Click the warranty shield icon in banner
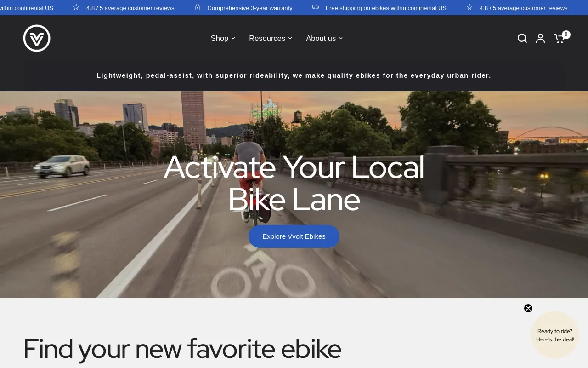Image resolution: width=588 pixels, height=368 pixels. pyautogui.click(x=198, y=7)
